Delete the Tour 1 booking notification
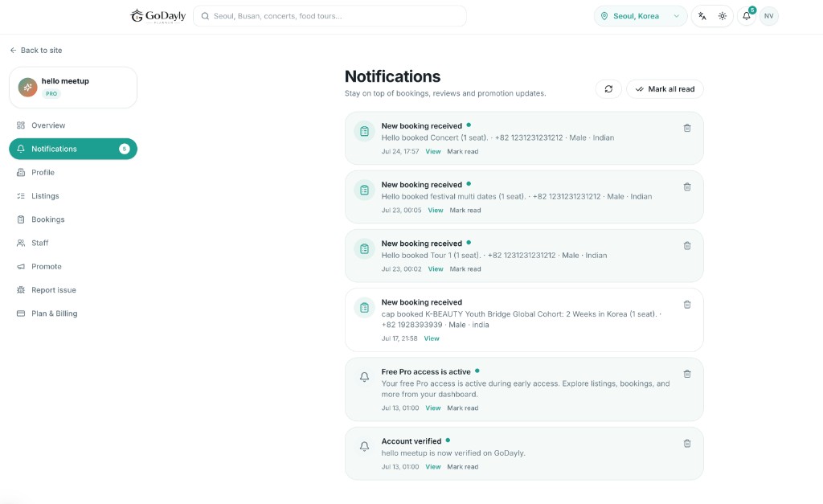The height and width of the screenshot is (504, 823). 687,246
